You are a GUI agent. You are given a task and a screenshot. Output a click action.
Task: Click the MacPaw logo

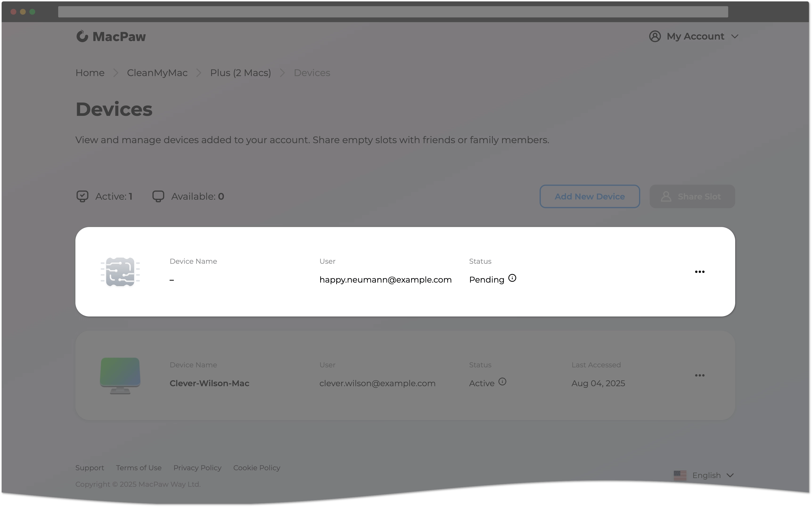[111, 36]
